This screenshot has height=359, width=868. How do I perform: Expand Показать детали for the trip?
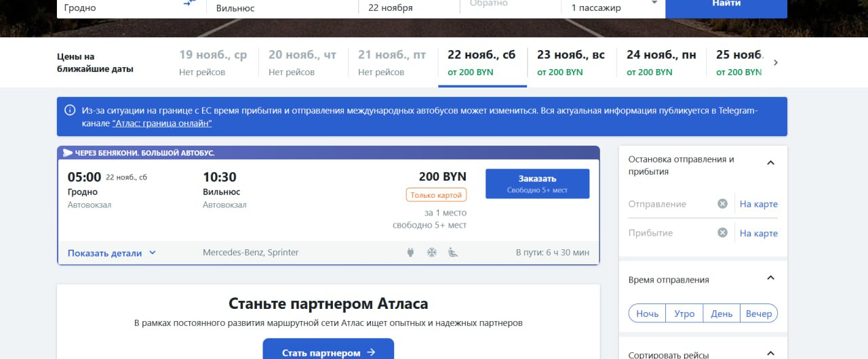click(112, 253)
